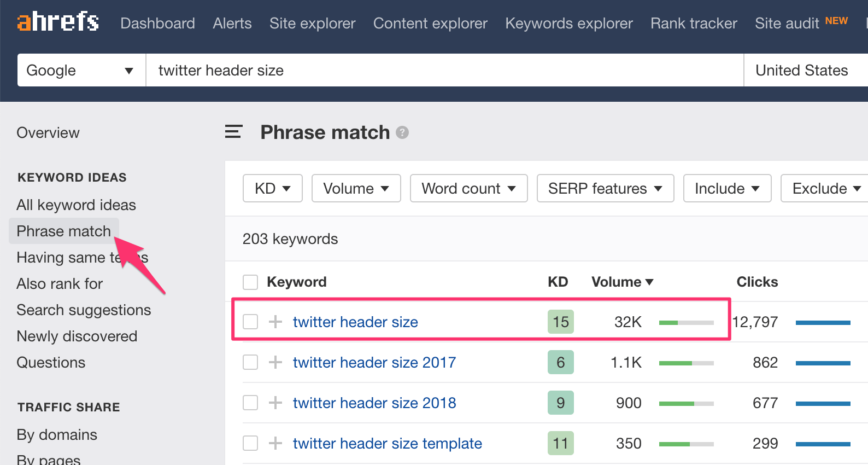Click the 12,797 clicks value
Image resolution: width=868 pixels, height=465 pixels.
[x=755, y=322]
